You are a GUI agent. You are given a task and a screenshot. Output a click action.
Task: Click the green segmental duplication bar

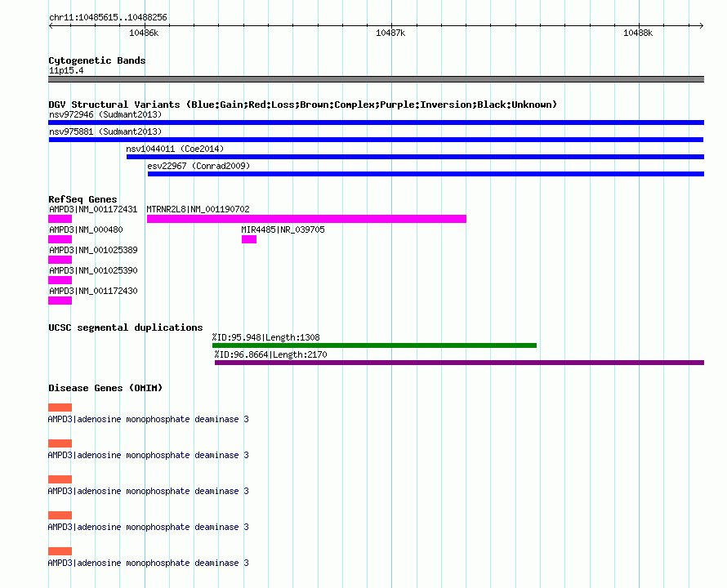pyautogui.click(x=374, y=345)
